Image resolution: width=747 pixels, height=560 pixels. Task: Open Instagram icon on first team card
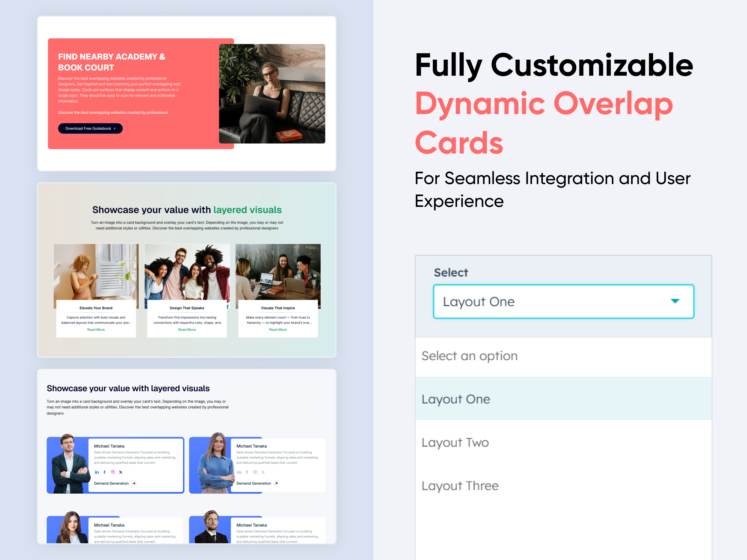[113, 472]
